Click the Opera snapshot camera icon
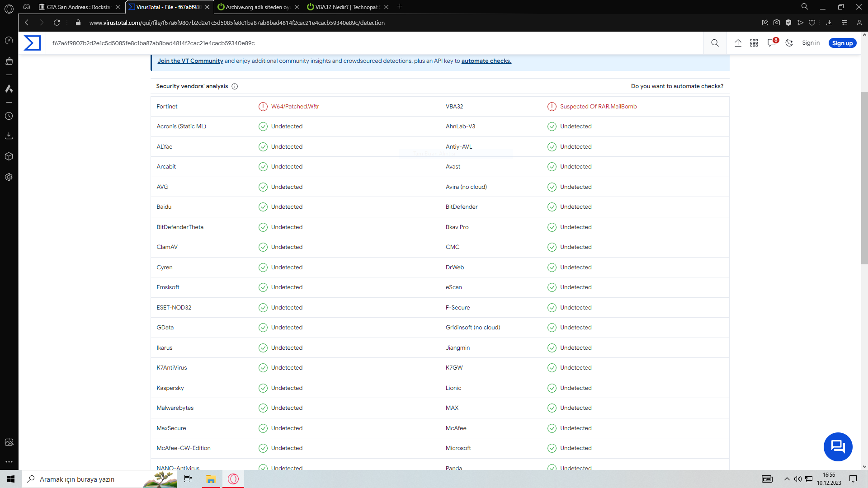Screen dimensions: 868x488 click(x=776, y=23)
